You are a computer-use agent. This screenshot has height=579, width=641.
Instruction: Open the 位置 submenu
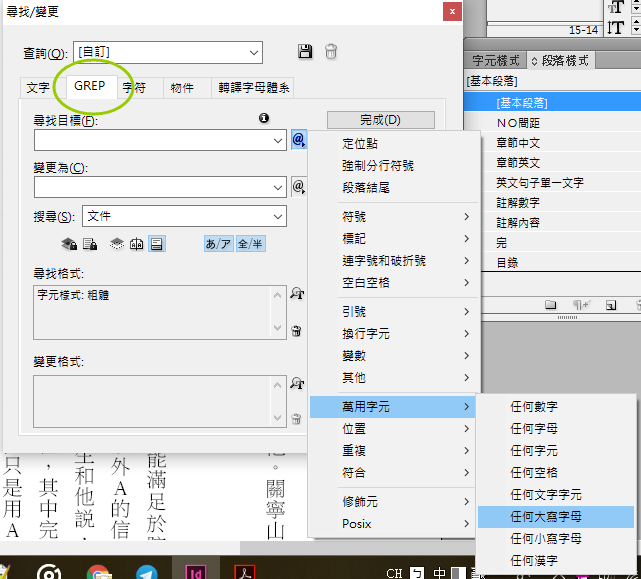391,428
